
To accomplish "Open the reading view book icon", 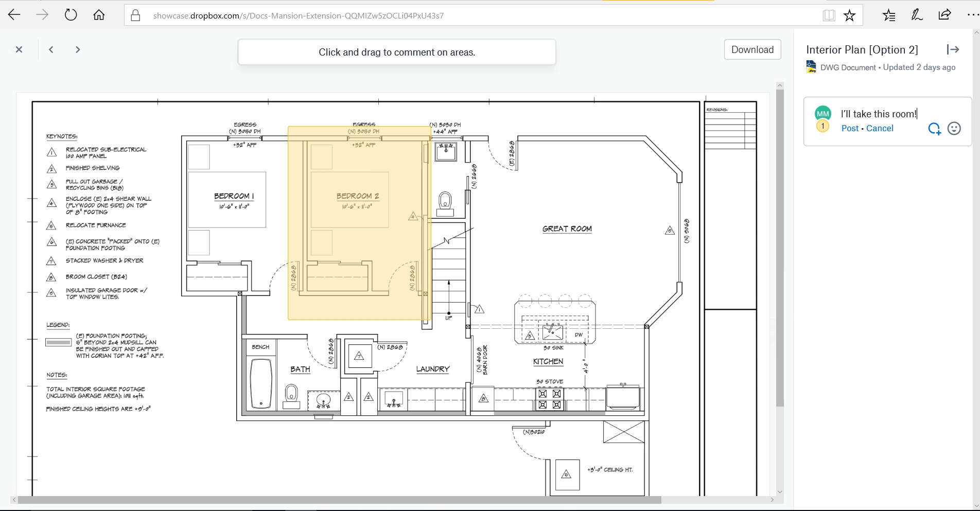I will pos(829,15).
